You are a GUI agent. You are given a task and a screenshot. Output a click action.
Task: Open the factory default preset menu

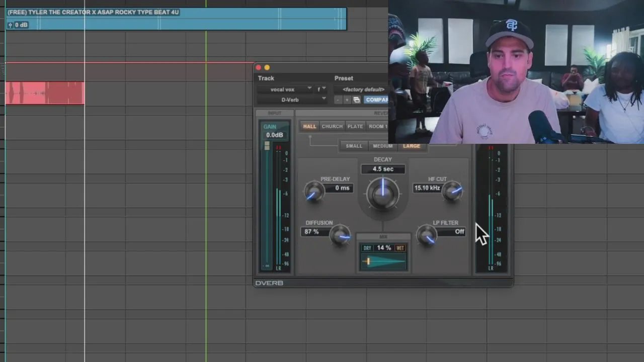click(x=361, y=89)
